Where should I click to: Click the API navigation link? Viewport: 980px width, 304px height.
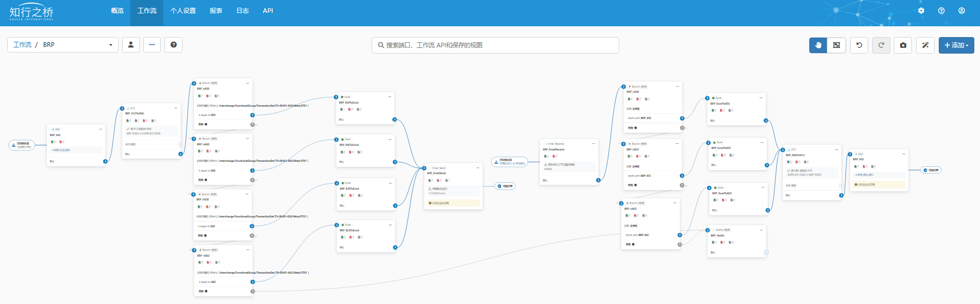click(268, 11)
